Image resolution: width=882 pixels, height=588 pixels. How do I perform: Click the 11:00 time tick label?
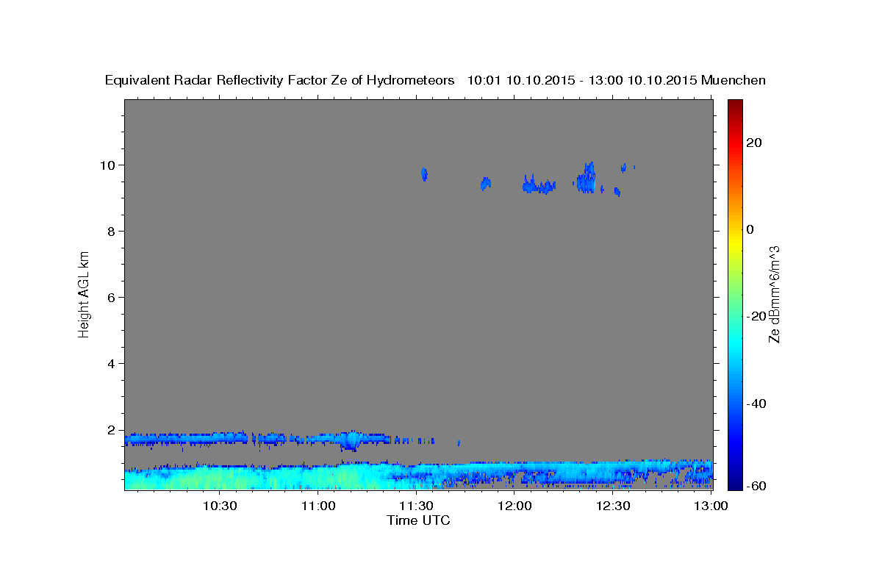(318, 506)
